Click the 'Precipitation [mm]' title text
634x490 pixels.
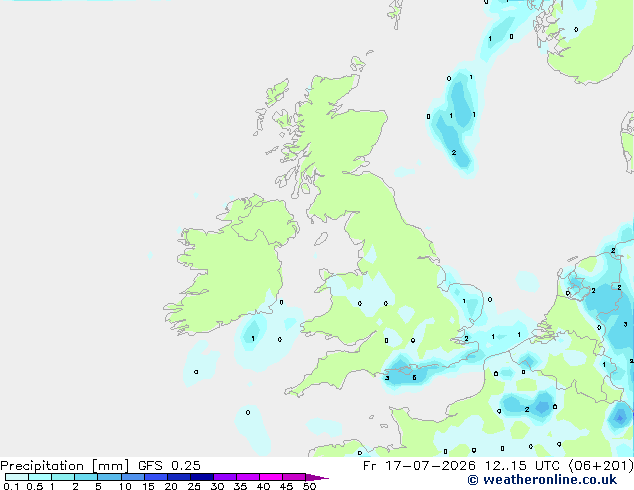click(x=65, y=466)
